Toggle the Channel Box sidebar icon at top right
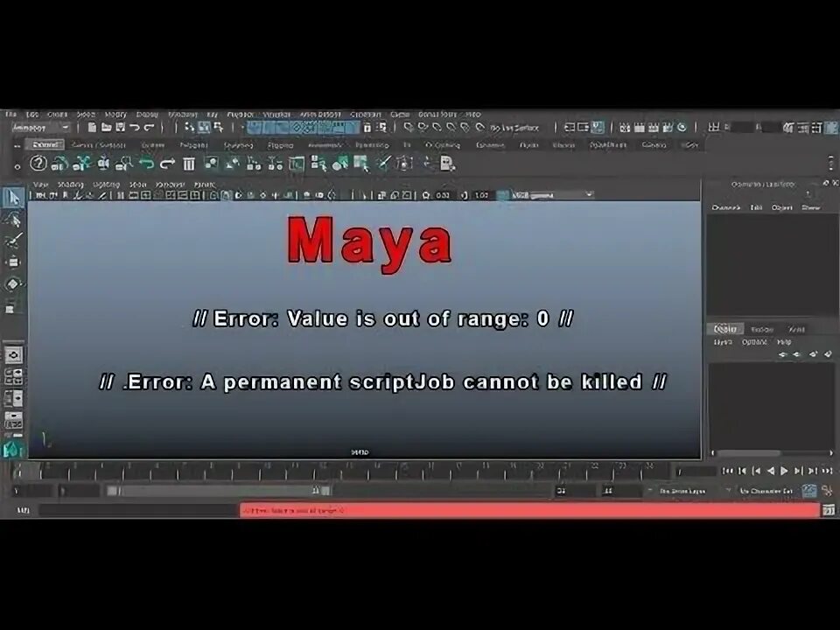The height and width of the screenshot is (630, 840). point(829,128)
